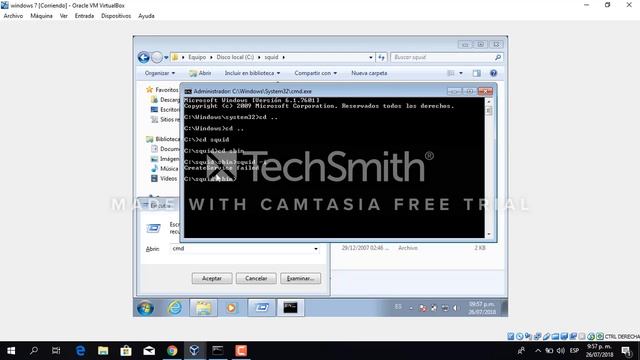
Task: Launch Google Chrome from host taskbar
Action: (x=172, y=351)
